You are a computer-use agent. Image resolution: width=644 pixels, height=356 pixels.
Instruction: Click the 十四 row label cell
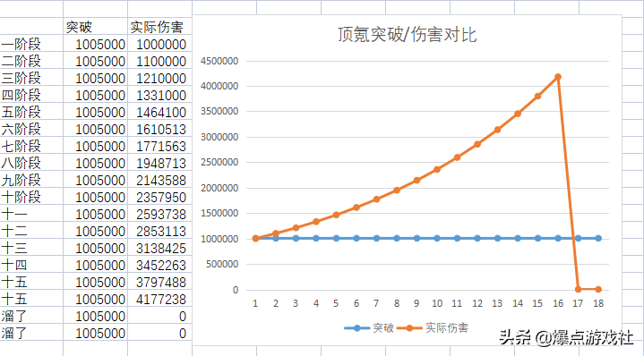31,265
